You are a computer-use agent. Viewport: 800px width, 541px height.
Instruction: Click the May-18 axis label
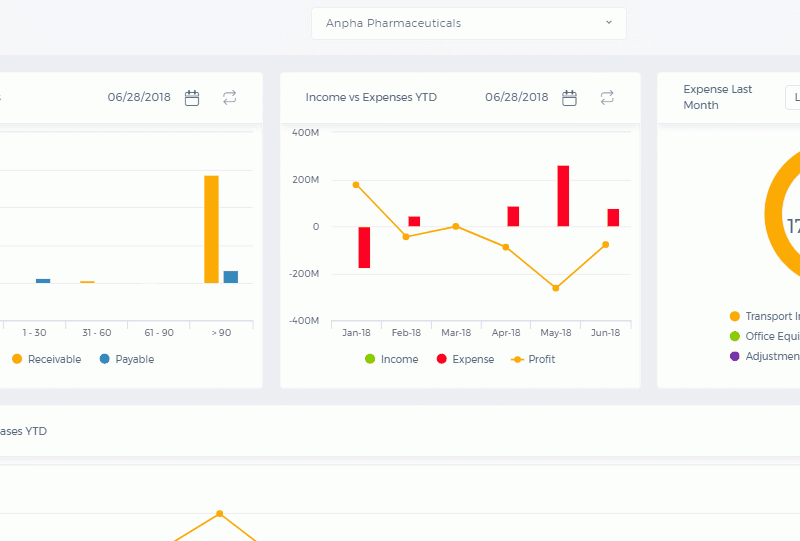[x=556, y=333]
